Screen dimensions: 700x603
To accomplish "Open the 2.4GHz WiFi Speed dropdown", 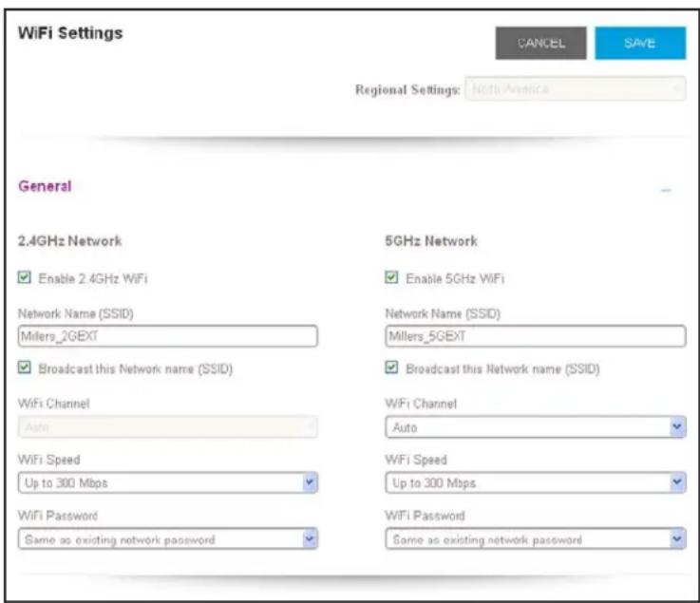I will click(168, 482).
